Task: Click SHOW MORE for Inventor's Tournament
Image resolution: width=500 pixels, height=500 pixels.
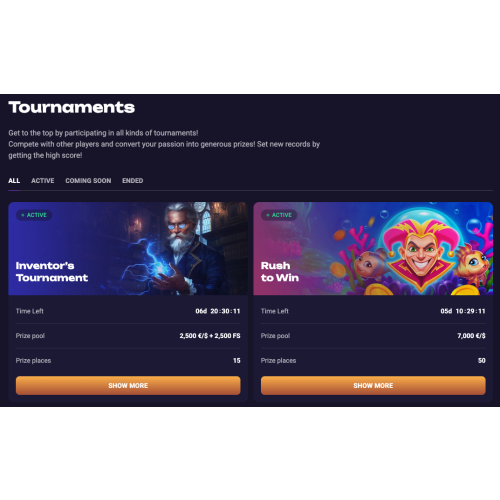Action: click(x=128, y=386)
